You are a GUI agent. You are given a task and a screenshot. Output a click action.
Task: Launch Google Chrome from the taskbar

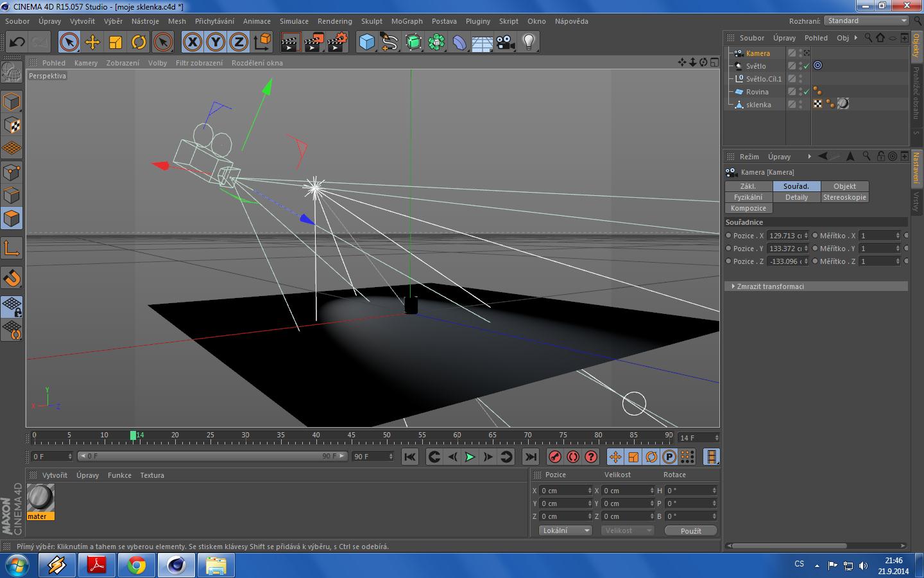click(136, 565)
